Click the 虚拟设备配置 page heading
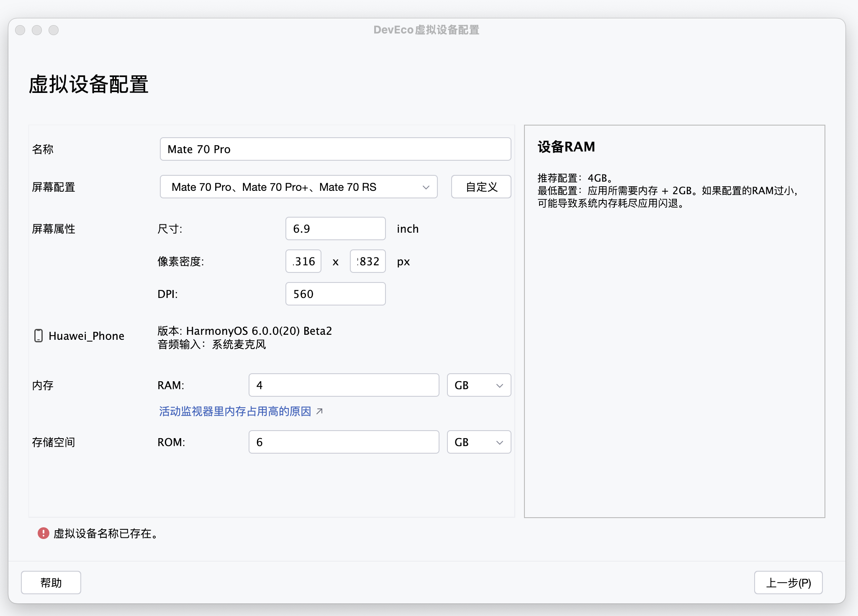Viewport: 858px width, 616px height. (88, 84)
